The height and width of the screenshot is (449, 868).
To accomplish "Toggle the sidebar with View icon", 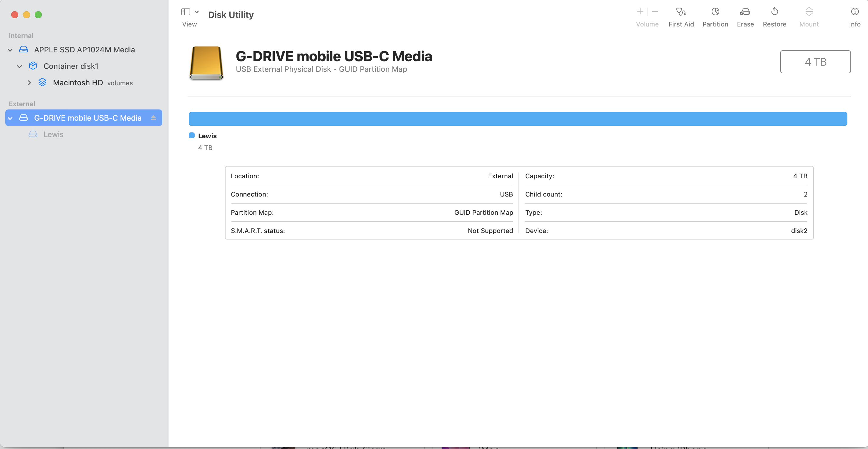I will click(x=186, y=12).
